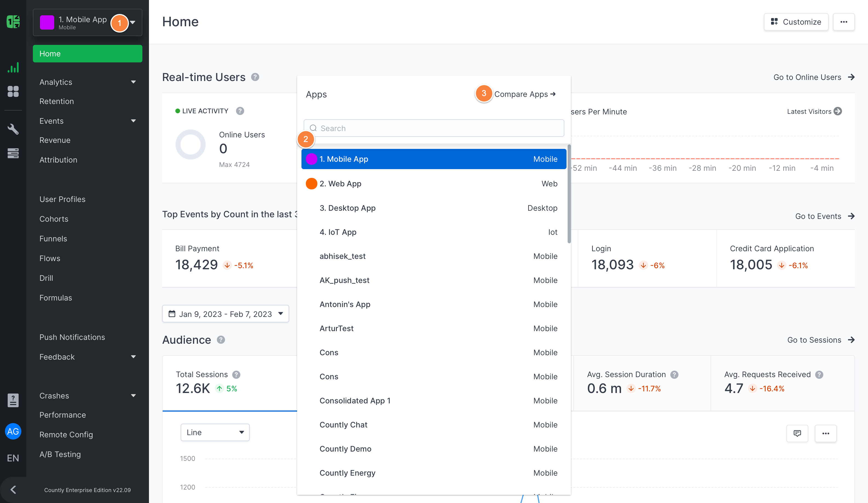The width and height of the screenshot is (868, 503).
Task: Select the Total Sessions metric card
Action: point(230,383)
